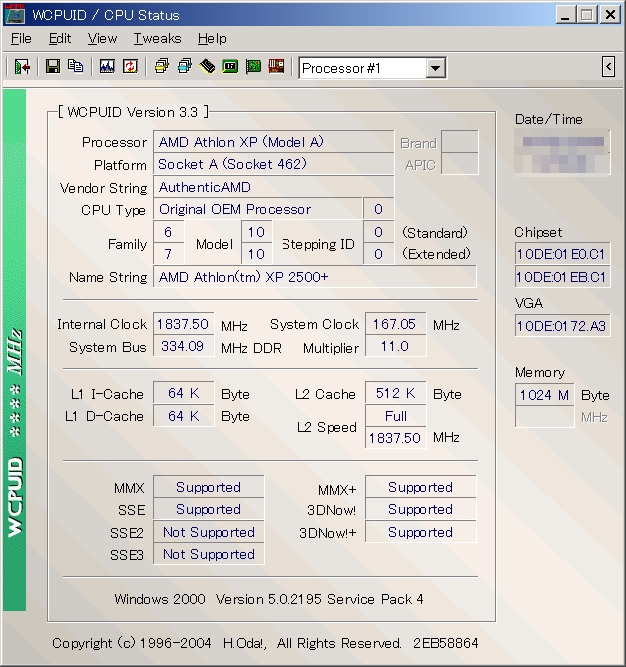Click the Memory "1024 M" value

click(x=544, y=395)
